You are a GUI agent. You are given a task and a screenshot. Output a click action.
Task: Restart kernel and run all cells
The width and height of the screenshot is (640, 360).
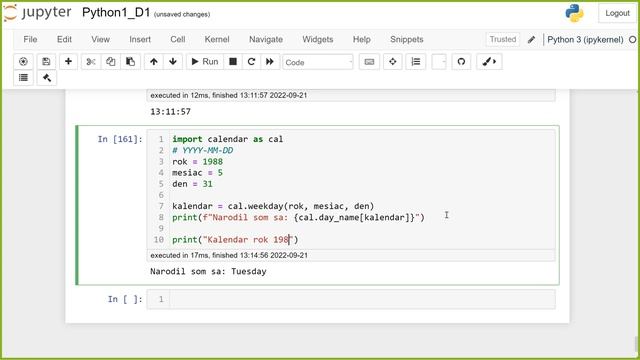[270, 62]
